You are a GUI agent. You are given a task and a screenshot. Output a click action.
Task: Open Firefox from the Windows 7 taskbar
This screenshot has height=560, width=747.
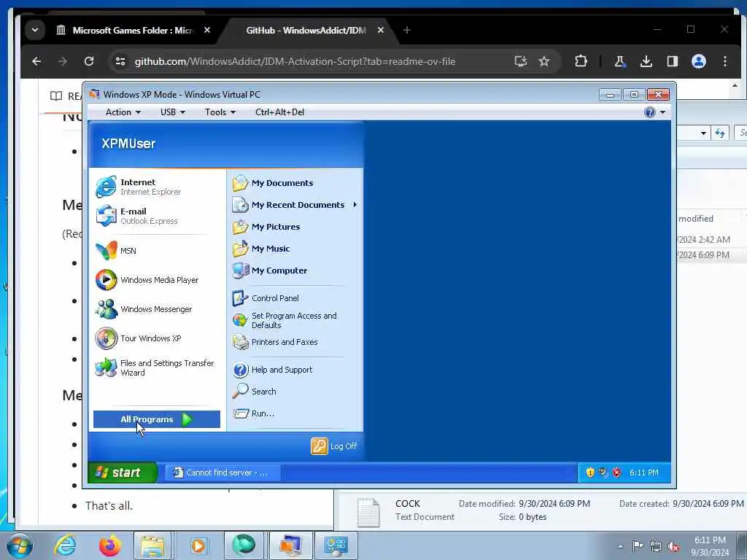pos(110,545)
